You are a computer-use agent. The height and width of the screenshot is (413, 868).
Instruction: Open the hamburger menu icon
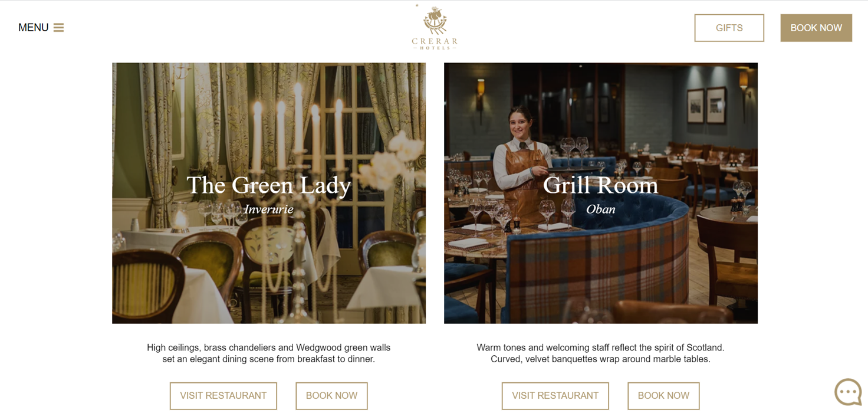coord(58,28)
